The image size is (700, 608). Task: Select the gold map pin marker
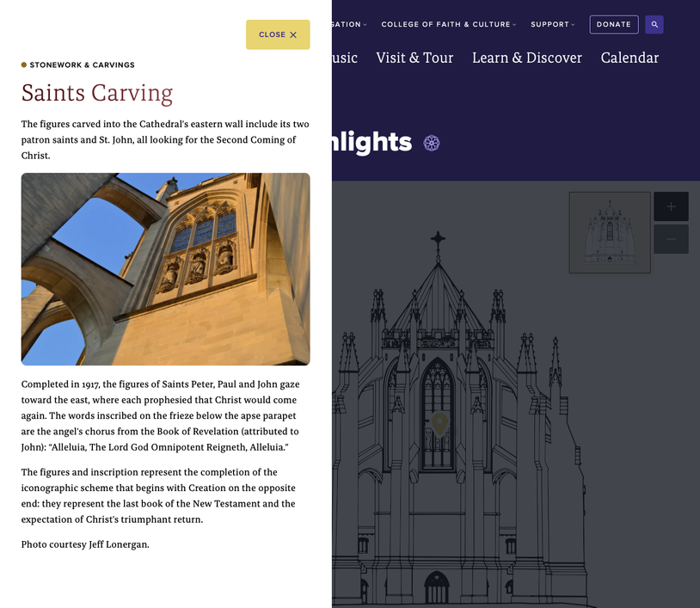pyautogui.click(x=439, y=422)
